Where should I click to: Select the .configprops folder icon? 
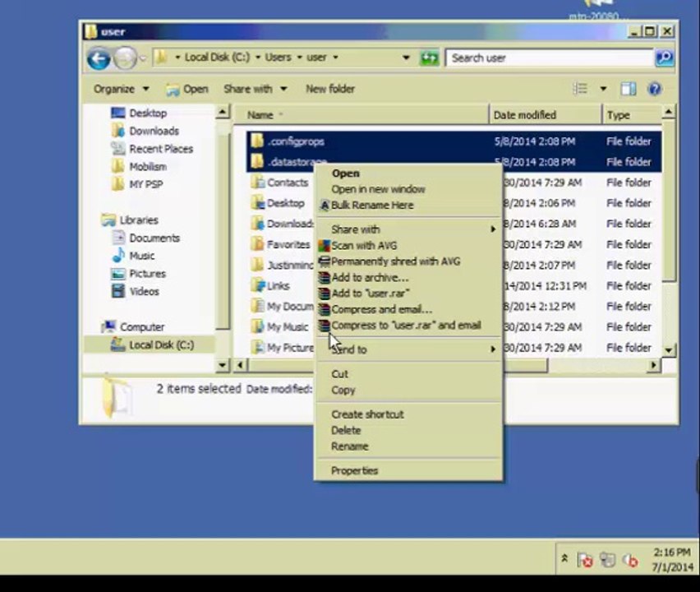(257, 141)
